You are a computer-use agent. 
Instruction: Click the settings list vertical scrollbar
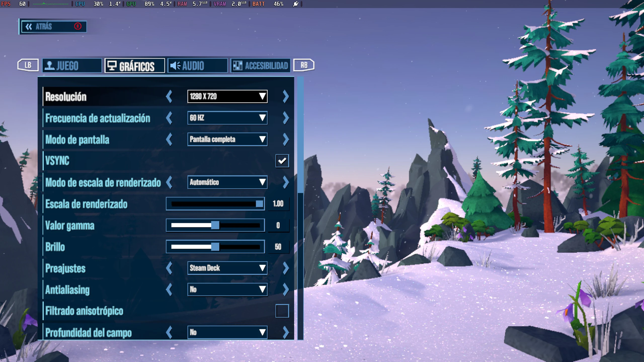(x=300, y=208)
